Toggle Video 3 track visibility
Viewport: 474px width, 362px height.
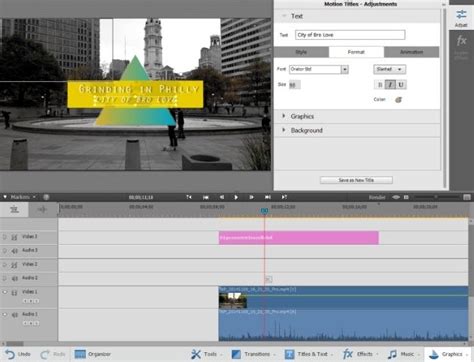click(x=5, y=237)
